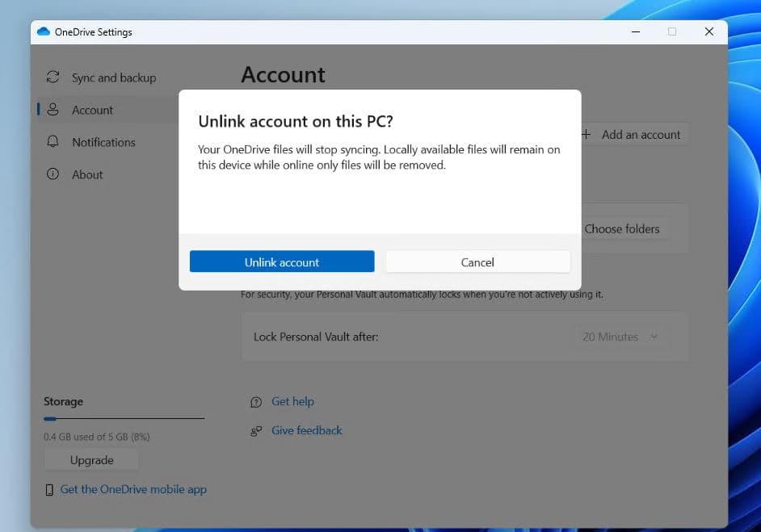
Task: Click the dialog message about files syncing
Action: 379,157
